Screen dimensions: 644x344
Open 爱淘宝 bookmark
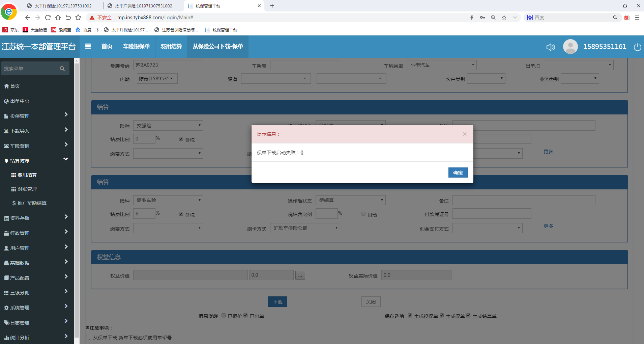pyautogui.click(x=61, y=30)
